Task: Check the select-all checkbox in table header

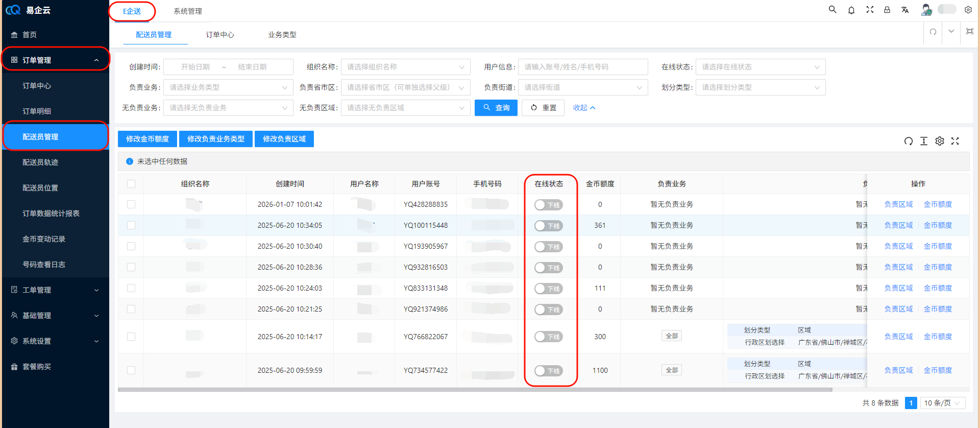Action: tap(131, 184)
